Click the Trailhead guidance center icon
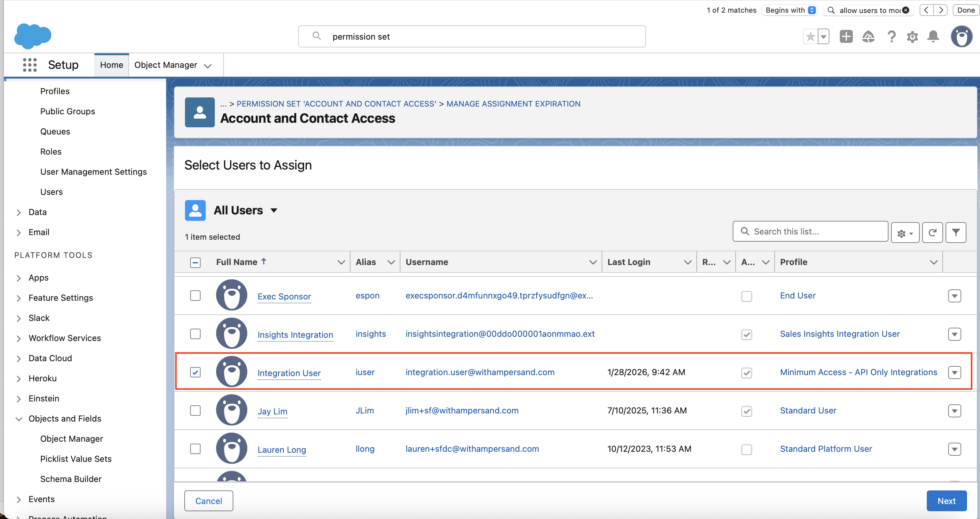The width and height of the screenshot is (980, 519). point(868,37)
